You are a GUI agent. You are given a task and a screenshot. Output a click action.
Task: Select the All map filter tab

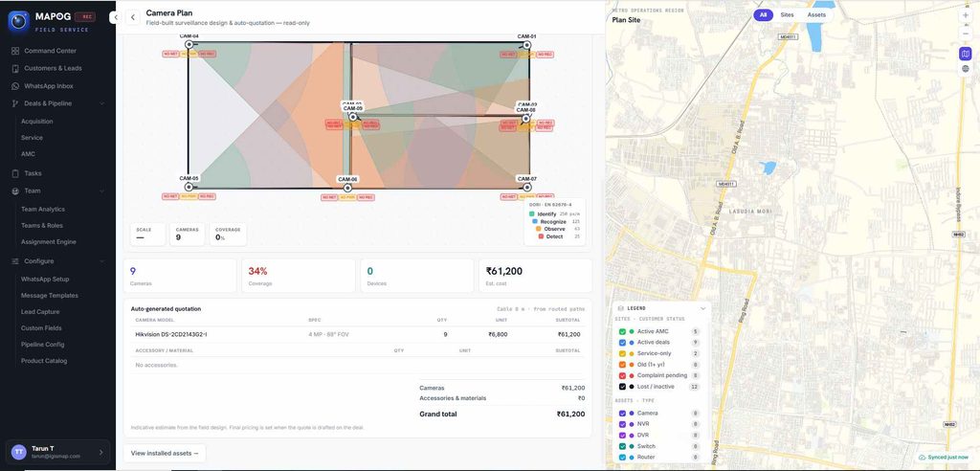pos(763,15)
